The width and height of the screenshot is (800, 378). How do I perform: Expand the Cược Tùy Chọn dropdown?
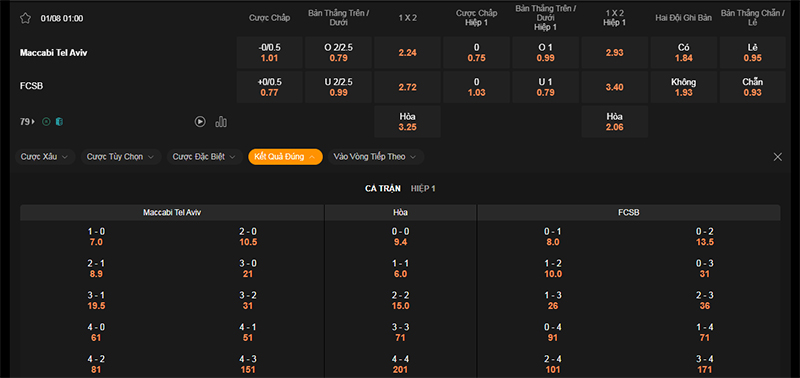tap(121, 157)
